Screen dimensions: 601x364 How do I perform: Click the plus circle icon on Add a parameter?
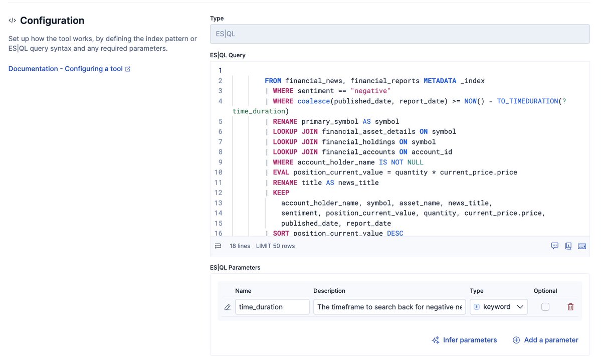pos(516,340)
